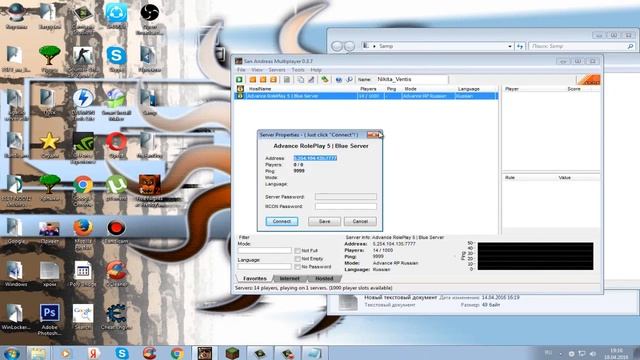This screenshot has width=640, height=360.
Task: Click the blue globe Help icon in SA-MP toolbar
Action: coord(338,80)
